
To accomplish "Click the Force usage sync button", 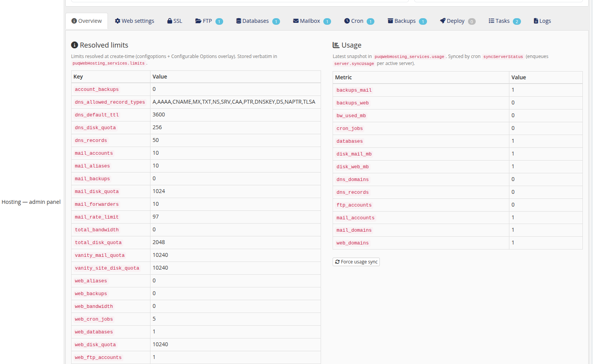I will click(356, 262).
